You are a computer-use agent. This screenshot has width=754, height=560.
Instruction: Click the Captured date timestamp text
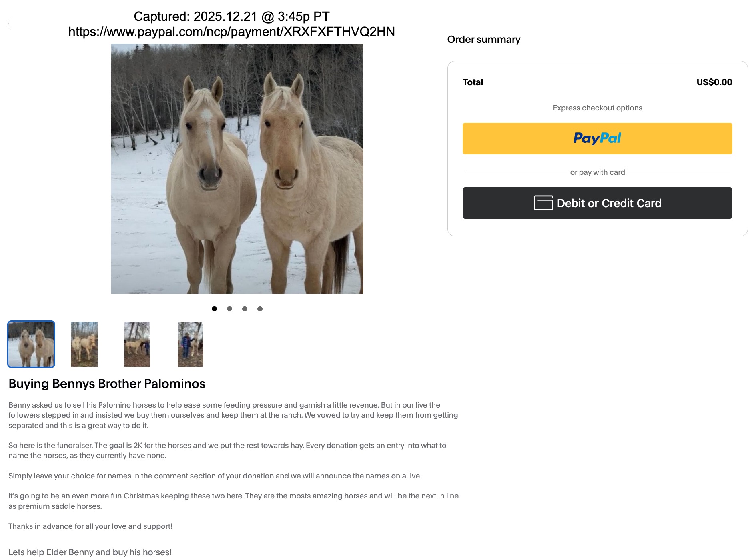tap(231, 16)
